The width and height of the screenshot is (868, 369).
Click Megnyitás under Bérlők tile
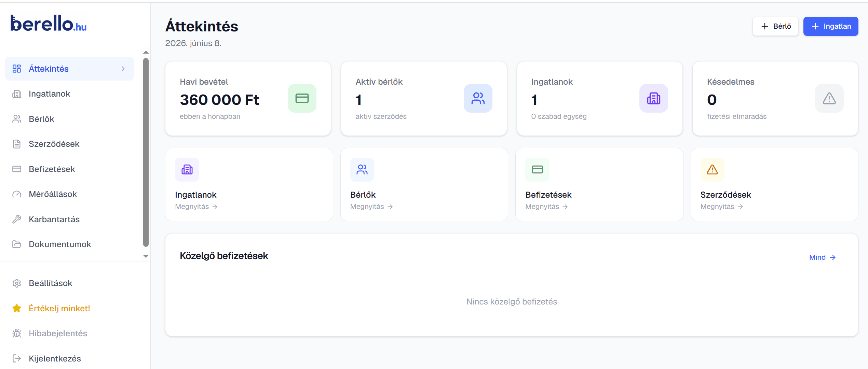[371, 207]
